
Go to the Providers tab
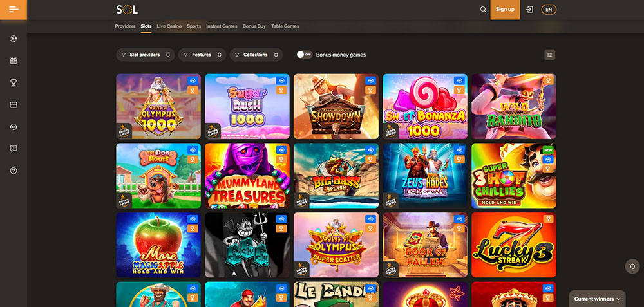[x=125, y=26]
